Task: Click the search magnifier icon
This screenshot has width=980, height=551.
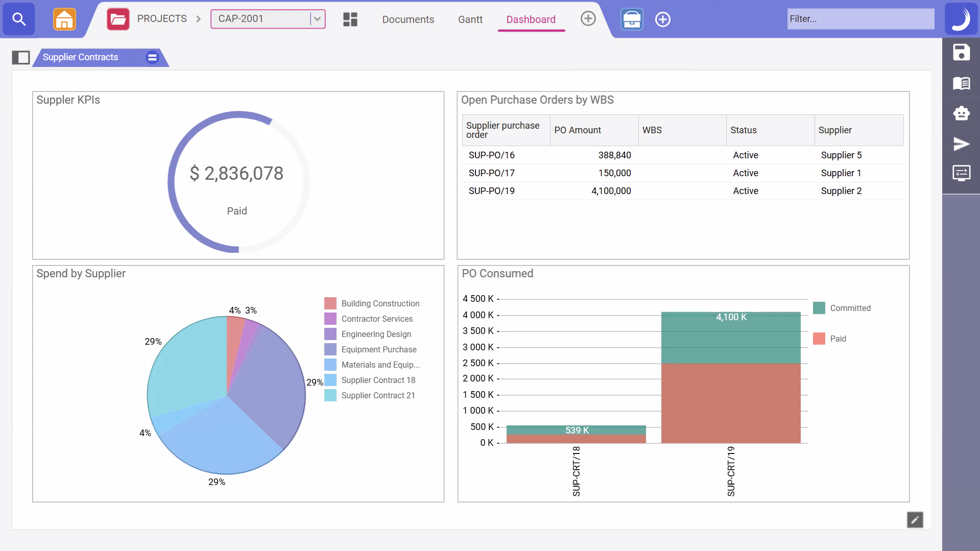Action: [19, 19]
